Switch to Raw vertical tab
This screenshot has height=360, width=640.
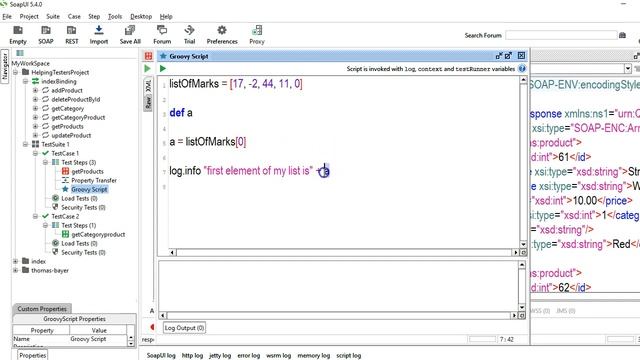pos(148,102)
